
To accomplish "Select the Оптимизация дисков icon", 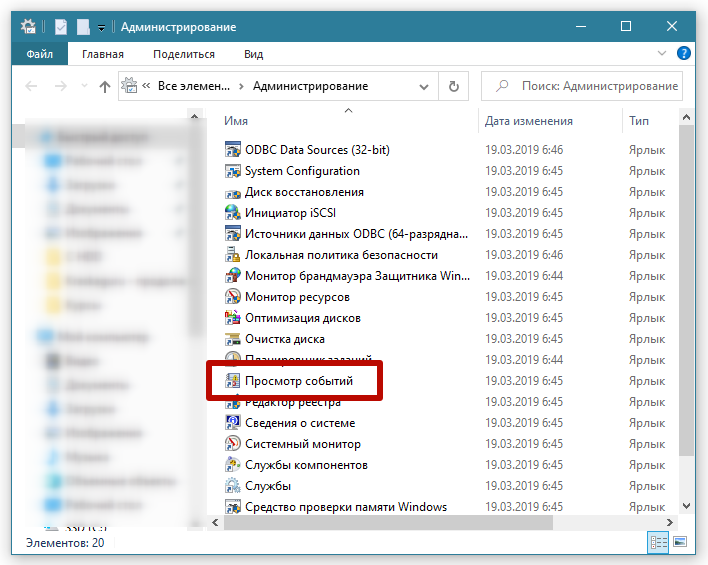I will coord(233,318).
